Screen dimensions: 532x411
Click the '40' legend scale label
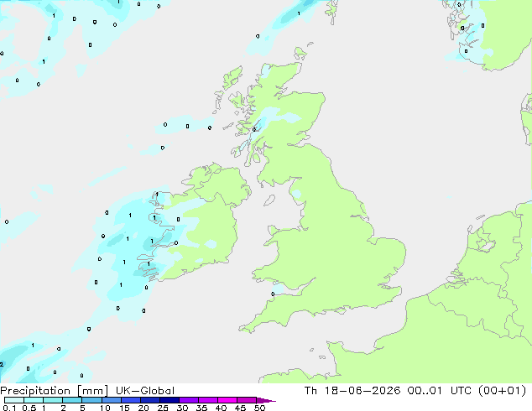click(221, 408)
